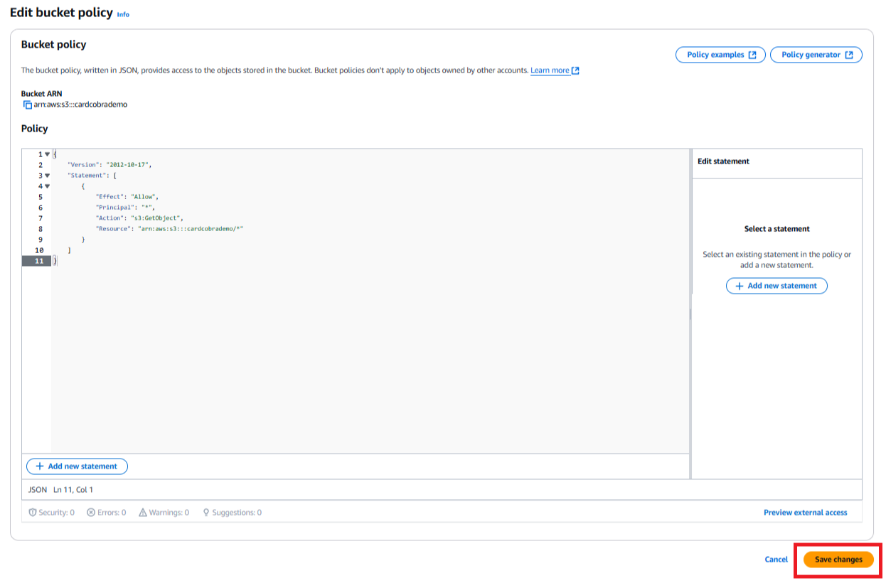Open Policy examples
The image size is (886, 588).
click(x=720, y=55)
